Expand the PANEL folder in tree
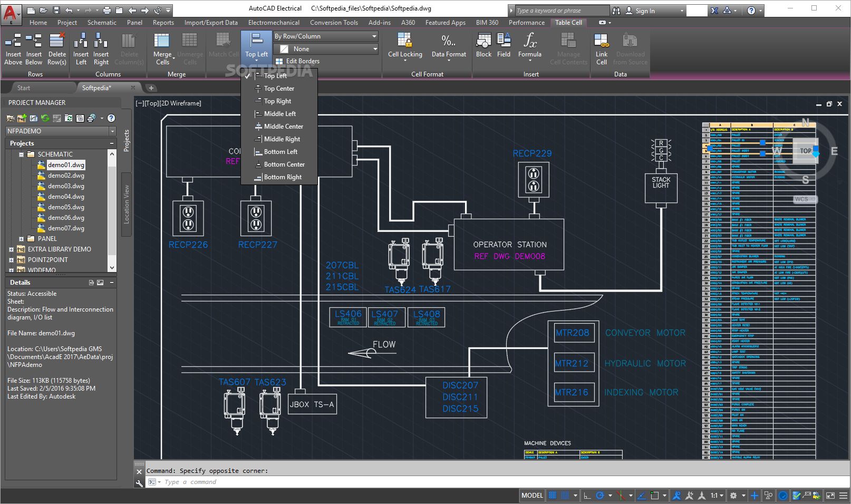851x504 pixels. (x=21, y=239)
